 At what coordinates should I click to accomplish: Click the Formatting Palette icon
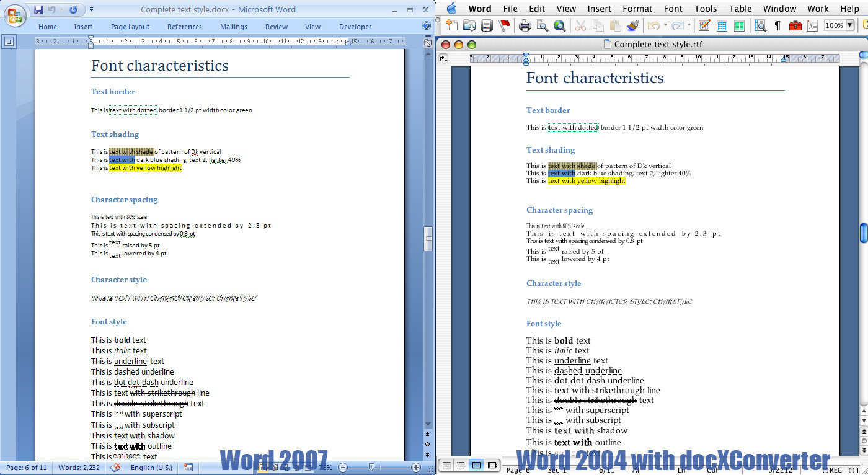[813, 25]
